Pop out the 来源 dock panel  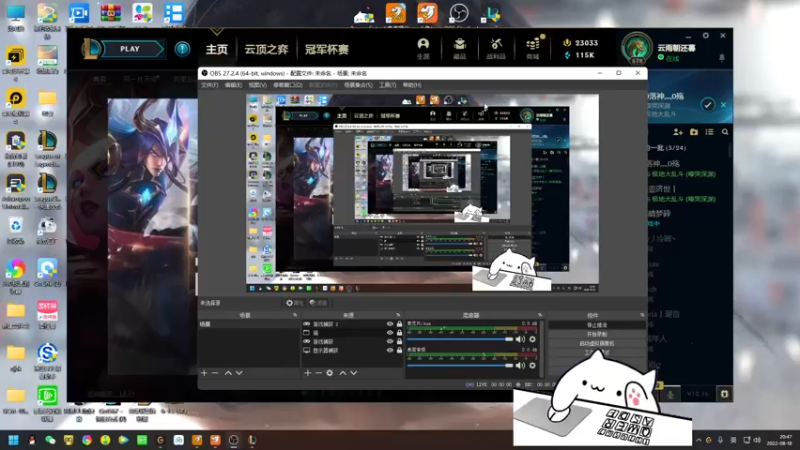tap(398, 315)
